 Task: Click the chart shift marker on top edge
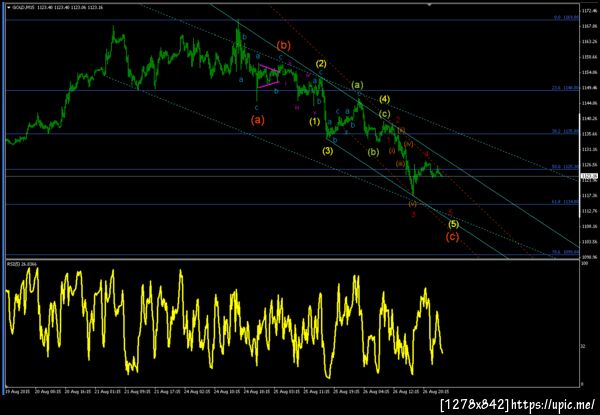coord(429,5)
